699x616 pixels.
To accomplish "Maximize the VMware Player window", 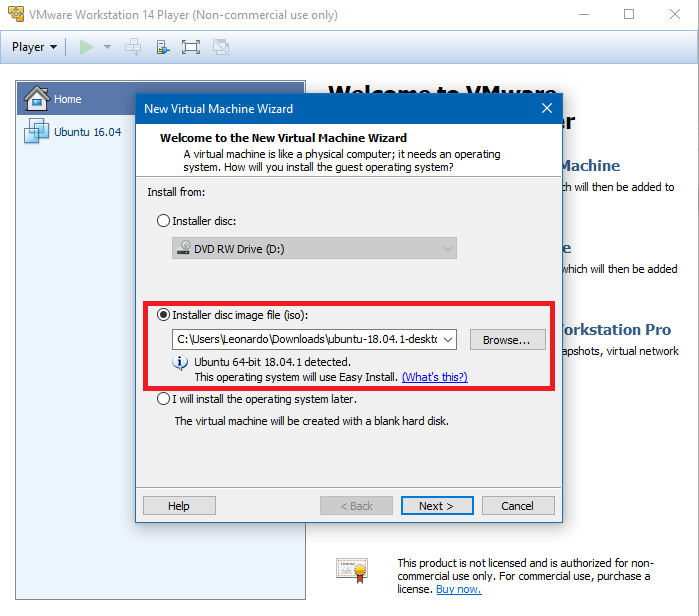I will pyautogui.click(x=629, y=14).
